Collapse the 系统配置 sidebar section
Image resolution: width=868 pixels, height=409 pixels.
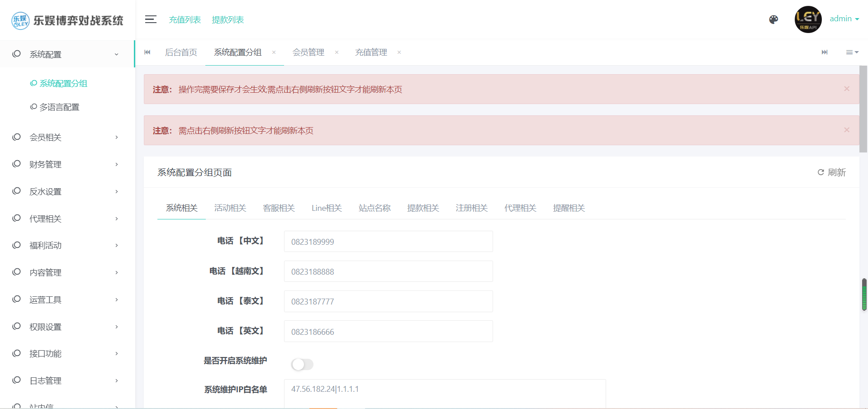pos(67,54)
